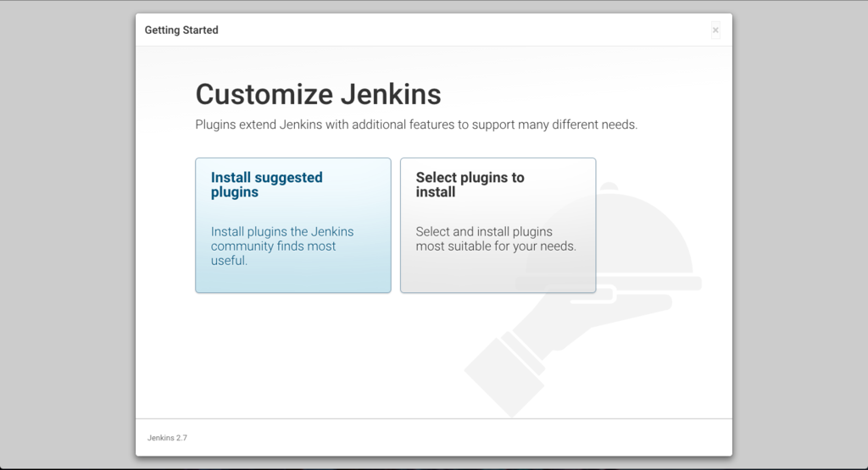This screenshot has height=470, width=868.
Task: Choose Select plugins to install option
Action: pyautogui.click(x=498, y=225)
